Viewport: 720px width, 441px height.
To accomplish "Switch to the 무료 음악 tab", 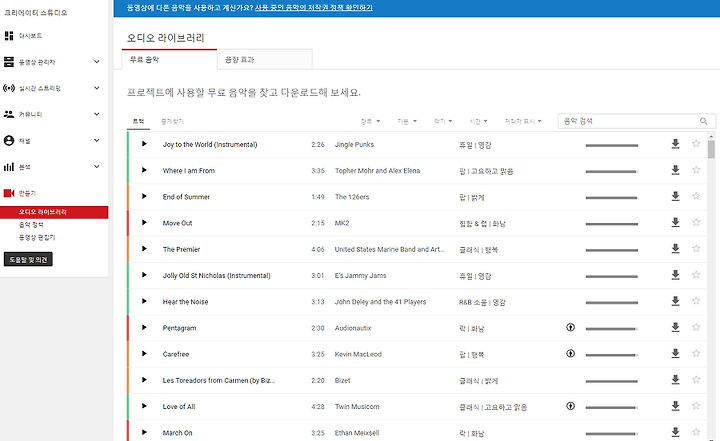I will 169,59.
